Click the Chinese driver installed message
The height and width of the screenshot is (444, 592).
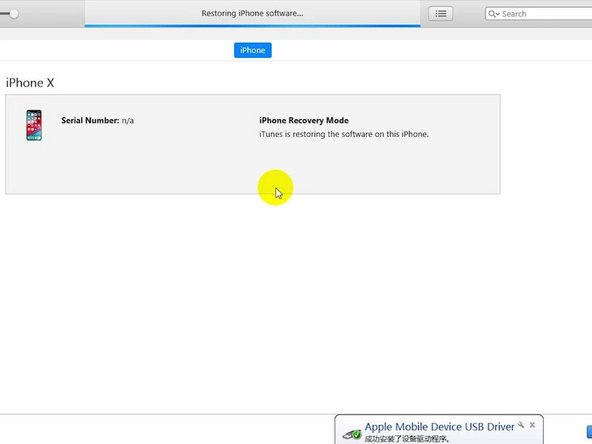(407, 439)
